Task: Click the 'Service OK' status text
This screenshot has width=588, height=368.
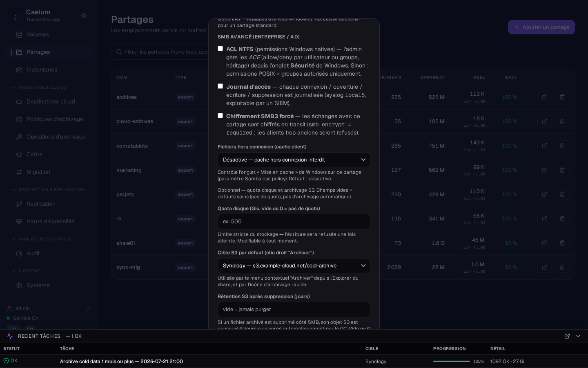Action: 26,318
